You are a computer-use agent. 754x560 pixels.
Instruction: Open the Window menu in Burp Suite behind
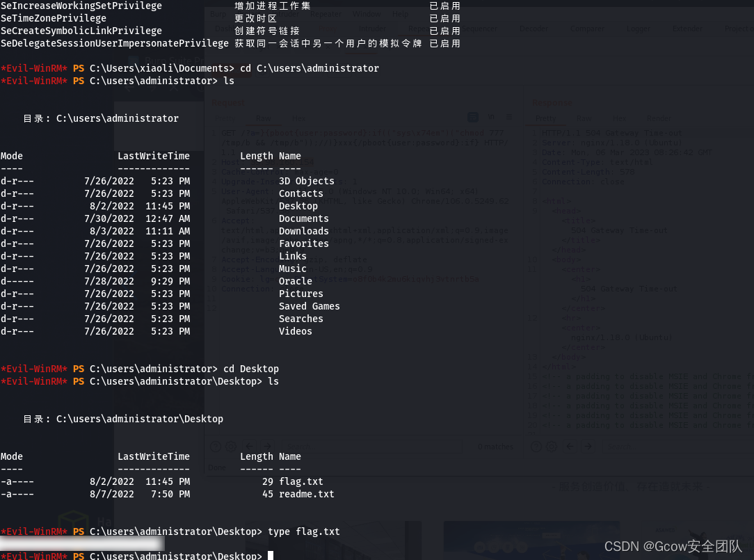[x=367, y=14]
